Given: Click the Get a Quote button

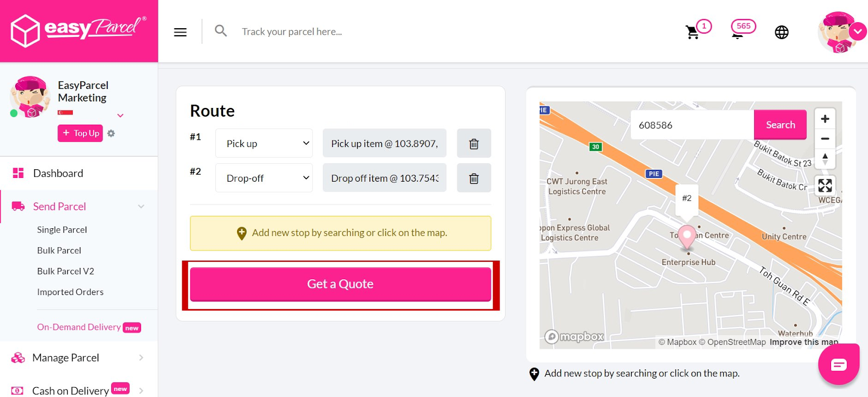Looking at the screenshot, I should tap(340, 283).
